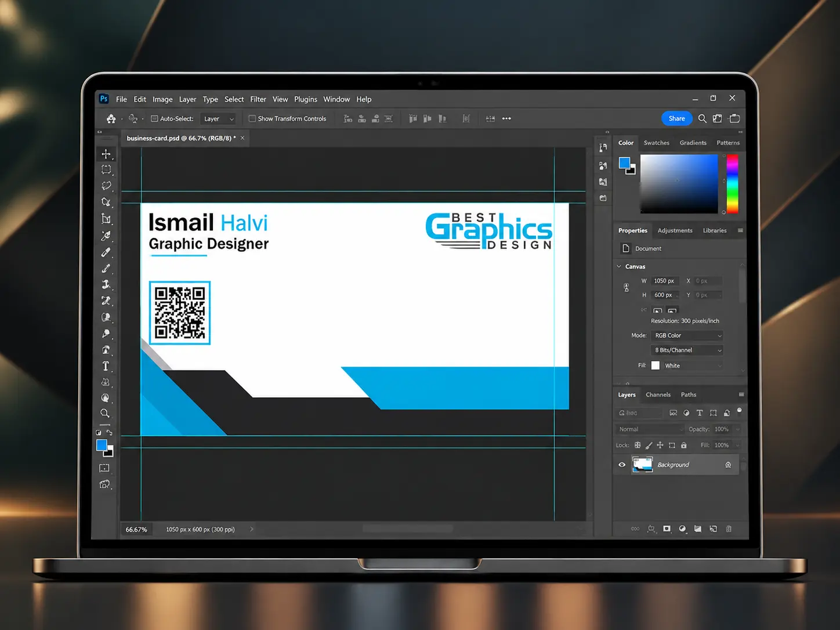Open the 8 Bits/Channel dropdown
Image resolution: width=840 pixels, height=630 pixels.
[687, 350]
